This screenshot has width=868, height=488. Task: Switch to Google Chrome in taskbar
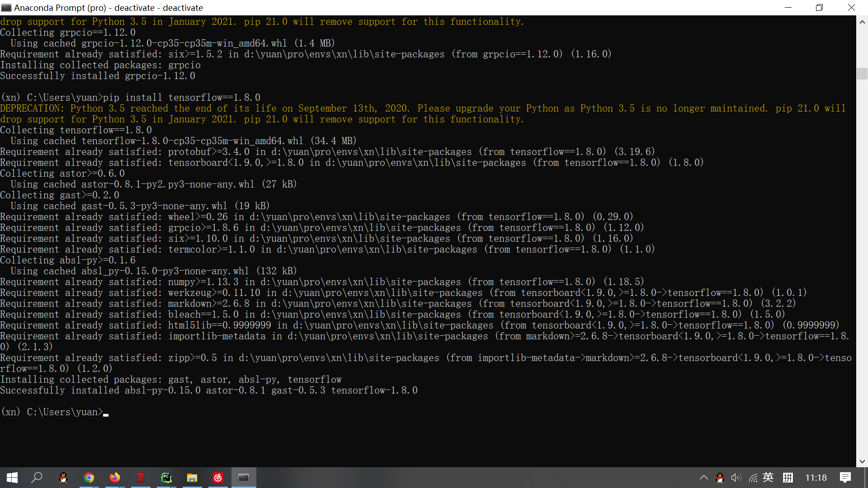coord(89,478)
